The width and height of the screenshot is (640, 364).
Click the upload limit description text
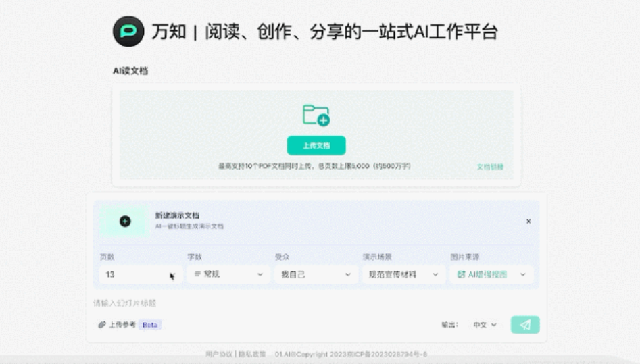[314, 166]
